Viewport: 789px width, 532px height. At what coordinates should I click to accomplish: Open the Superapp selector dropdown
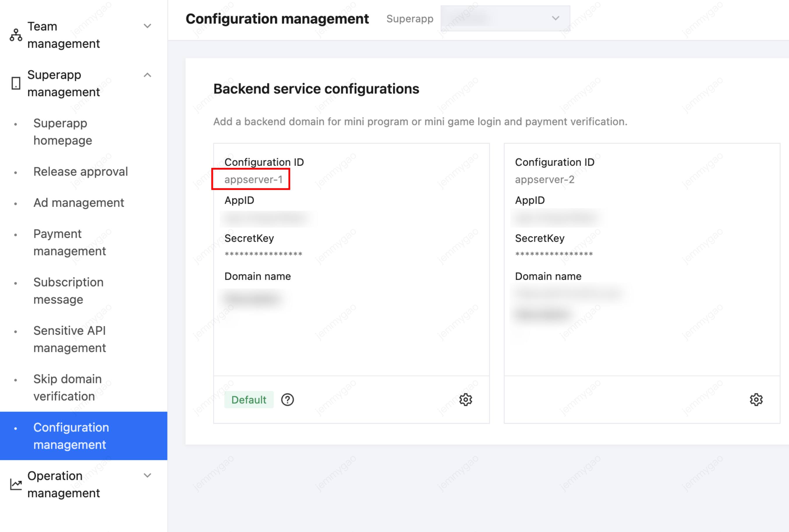[x=505, y=18]
